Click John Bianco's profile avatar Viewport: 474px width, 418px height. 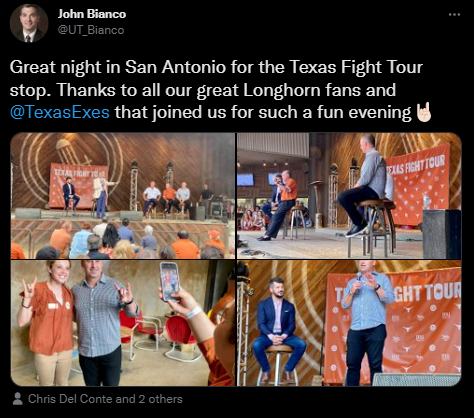(29, 23)
